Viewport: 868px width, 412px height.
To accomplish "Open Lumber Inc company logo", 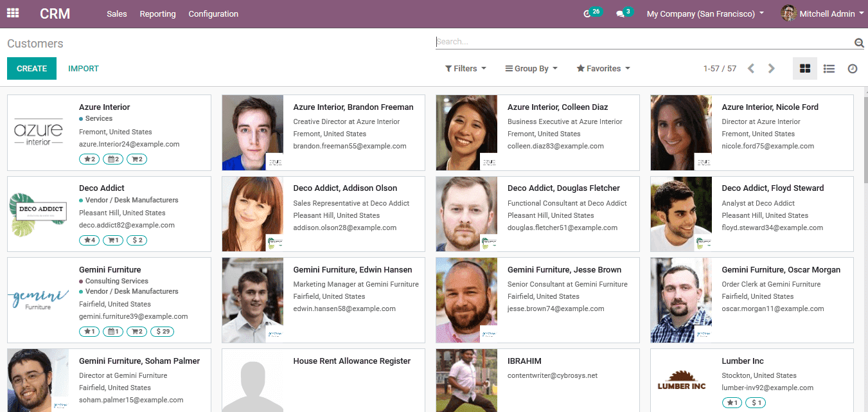I will (681, 381).
